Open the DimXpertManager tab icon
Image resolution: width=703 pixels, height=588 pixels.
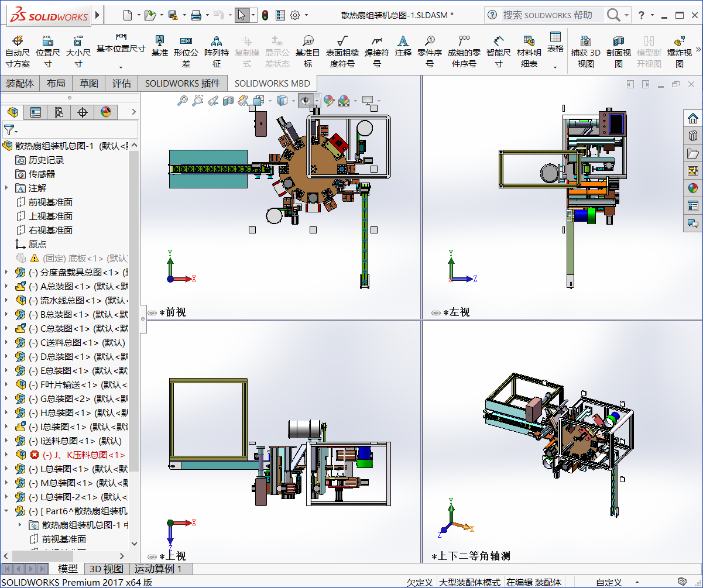coord(83,112)
